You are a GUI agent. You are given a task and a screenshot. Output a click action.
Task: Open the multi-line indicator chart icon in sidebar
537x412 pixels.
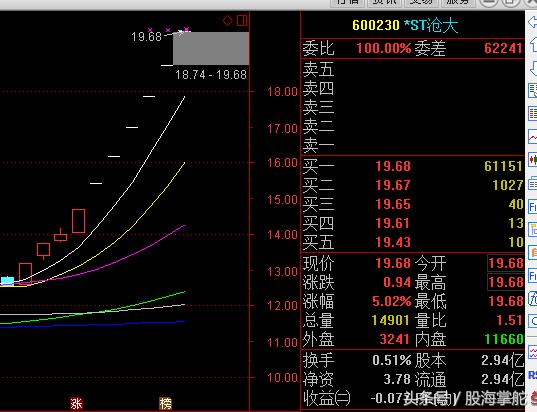[533, 352]
